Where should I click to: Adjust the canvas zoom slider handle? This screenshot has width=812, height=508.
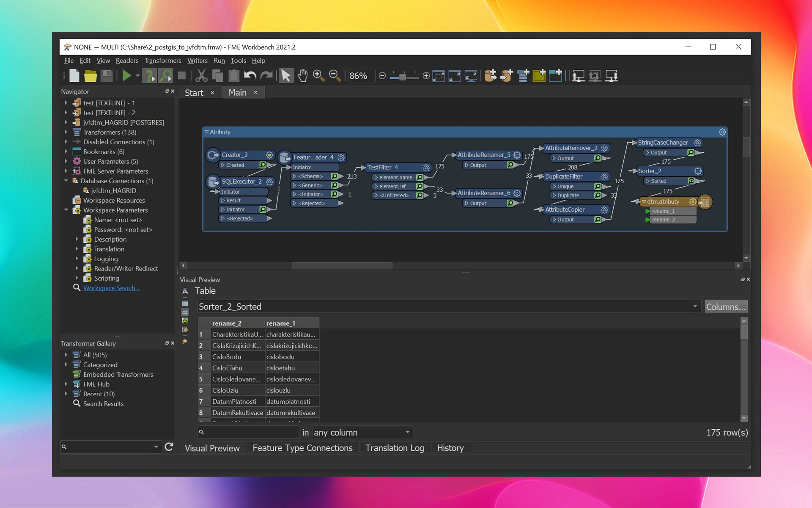[402, 76]
